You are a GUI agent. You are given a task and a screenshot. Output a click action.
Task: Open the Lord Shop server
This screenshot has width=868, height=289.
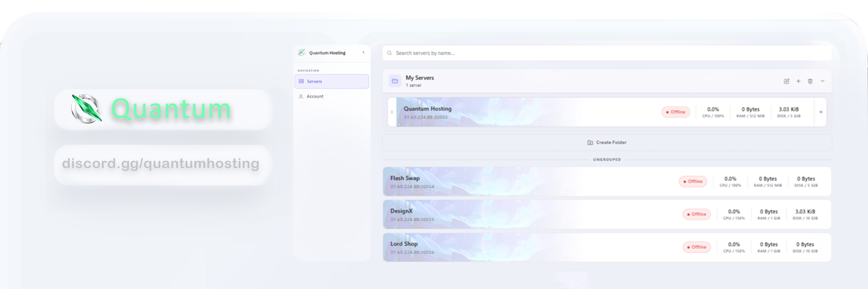tap(607, 247)
